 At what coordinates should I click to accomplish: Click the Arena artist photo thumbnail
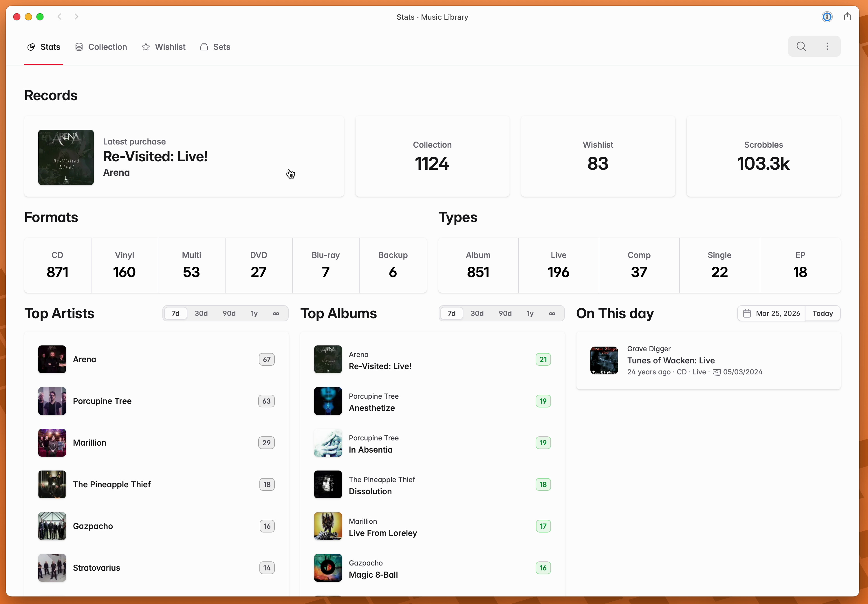tap(52, 359)
